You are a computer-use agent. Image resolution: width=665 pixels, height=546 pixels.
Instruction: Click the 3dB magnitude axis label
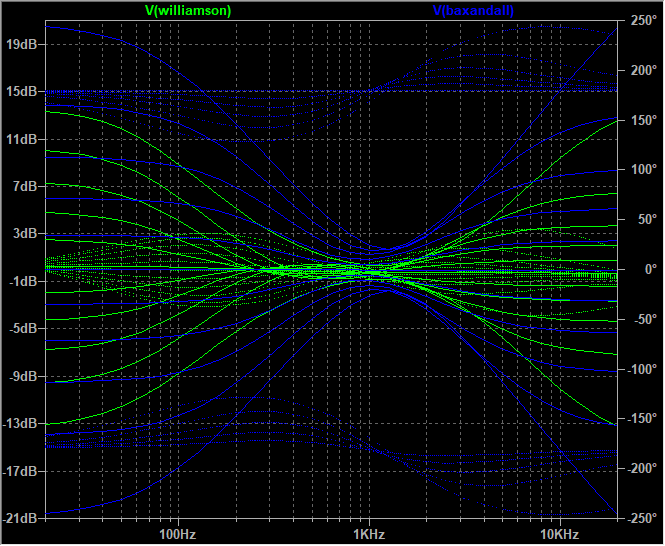[x=25, y=234]
